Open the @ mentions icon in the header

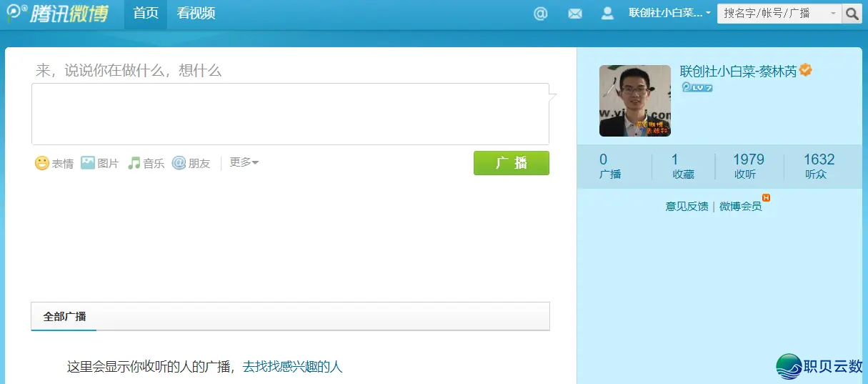point(541,14)
